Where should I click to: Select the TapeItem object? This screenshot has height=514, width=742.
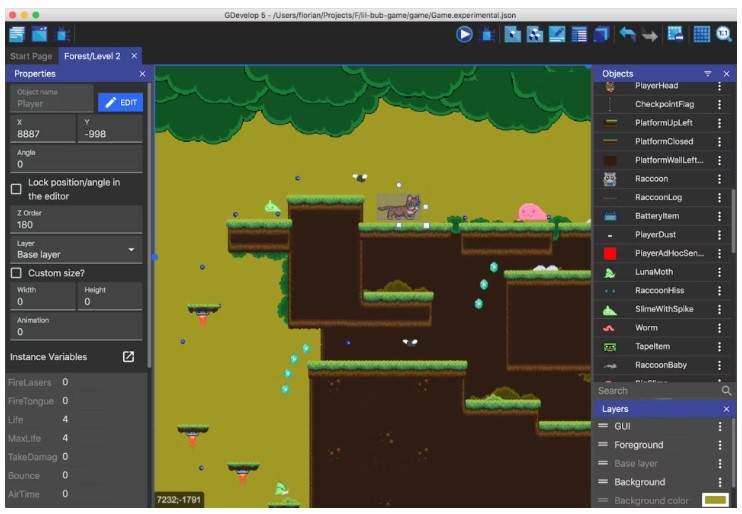pos(662,346)
